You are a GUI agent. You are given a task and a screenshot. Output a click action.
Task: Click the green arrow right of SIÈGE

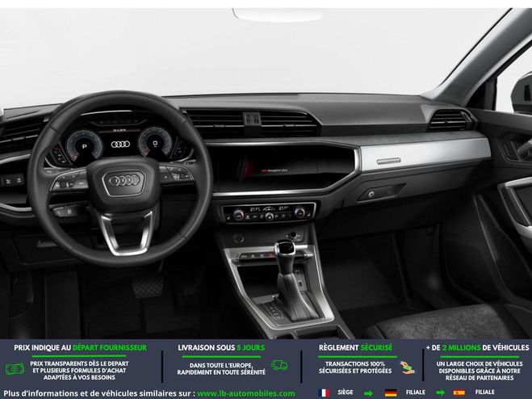(x=368, y=393)
